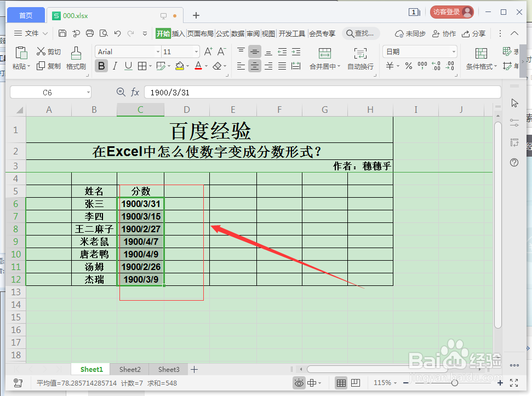Increase indent icon

pos(296,52)
